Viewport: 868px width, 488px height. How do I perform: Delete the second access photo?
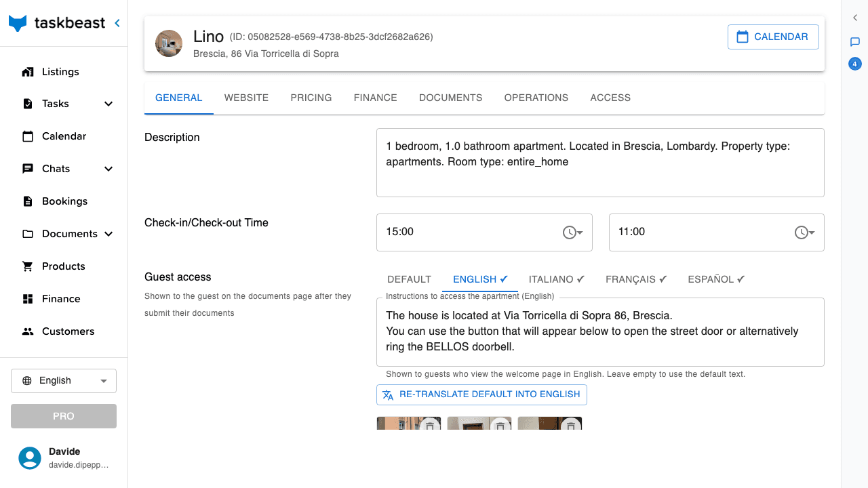[500, 425]
